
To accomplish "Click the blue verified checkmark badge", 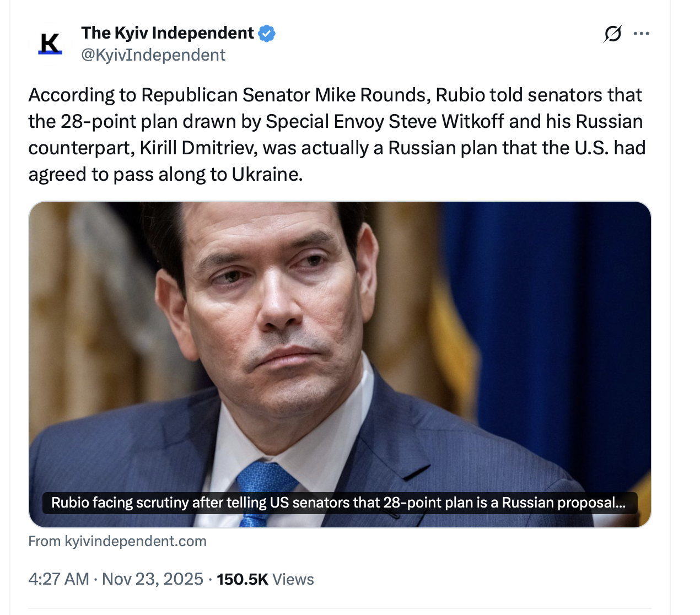I will tap(267, 34).
